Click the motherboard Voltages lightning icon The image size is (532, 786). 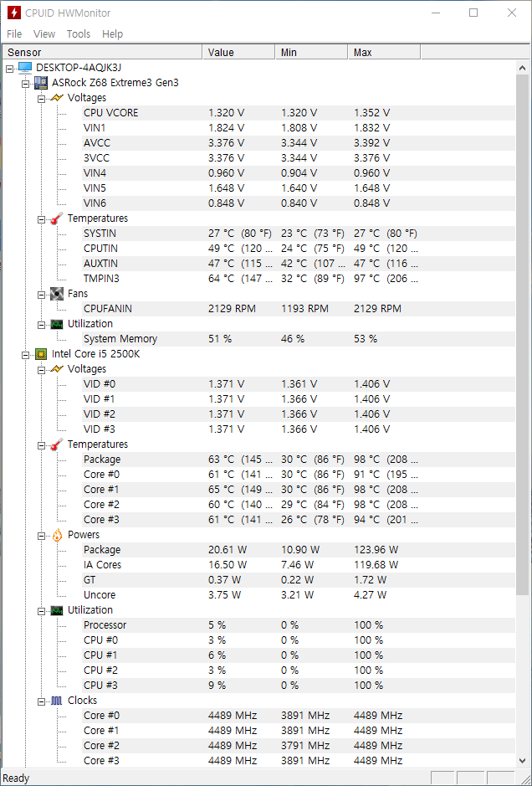tap(57, 98)
